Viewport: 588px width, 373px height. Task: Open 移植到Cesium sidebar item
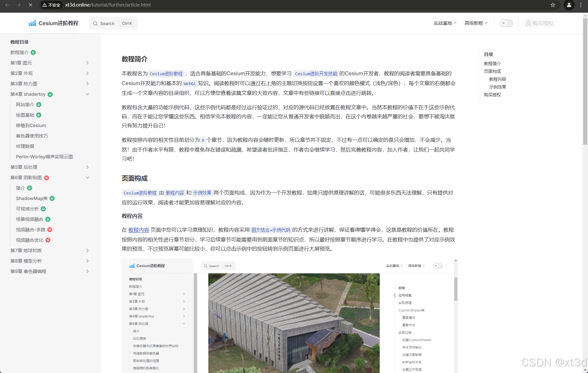31,125
